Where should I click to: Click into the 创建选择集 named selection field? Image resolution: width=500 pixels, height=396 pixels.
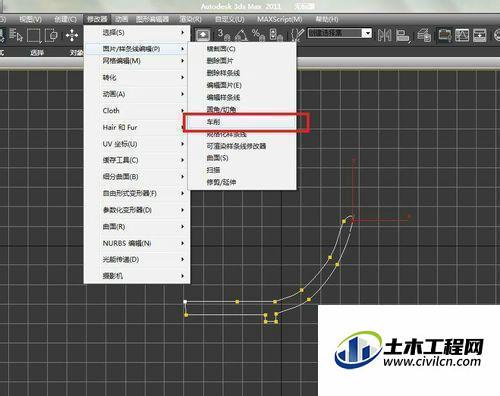coord(335,33)
